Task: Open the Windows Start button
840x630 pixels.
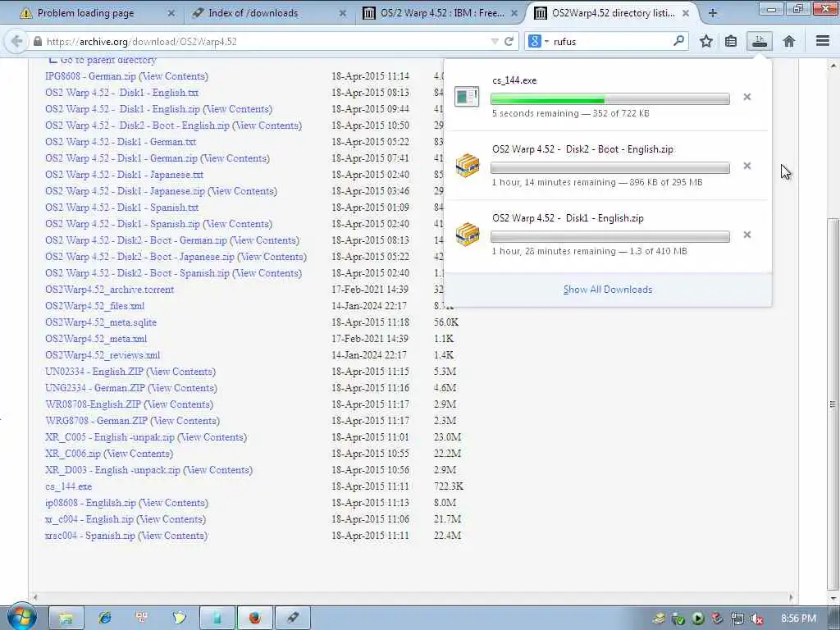Action: [21, 617]
